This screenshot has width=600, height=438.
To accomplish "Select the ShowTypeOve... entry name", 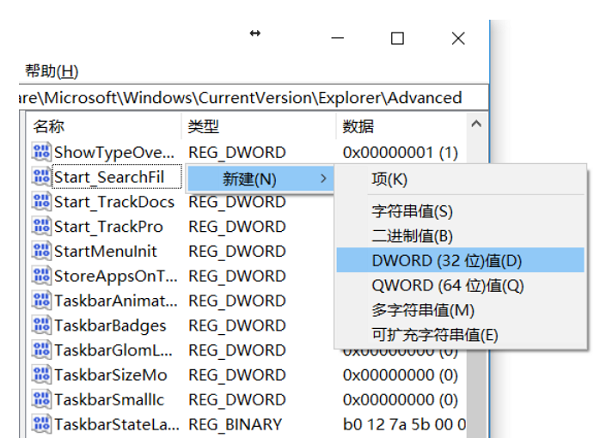I will pos(114,153).
